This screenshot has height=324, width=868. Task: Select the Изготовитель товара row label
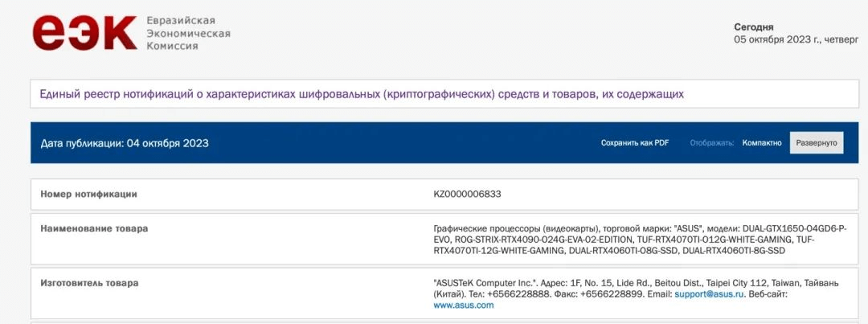(89, 283)
